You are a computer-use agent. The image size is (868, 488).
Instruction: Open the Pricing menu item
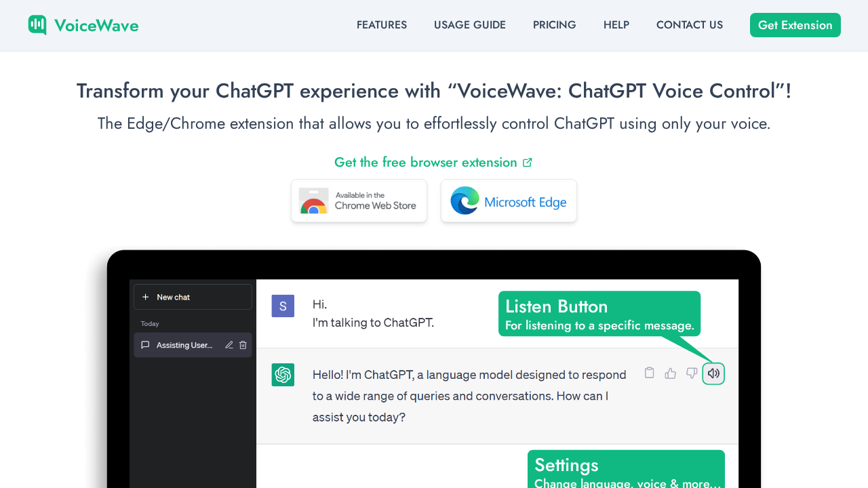[554, 25]
